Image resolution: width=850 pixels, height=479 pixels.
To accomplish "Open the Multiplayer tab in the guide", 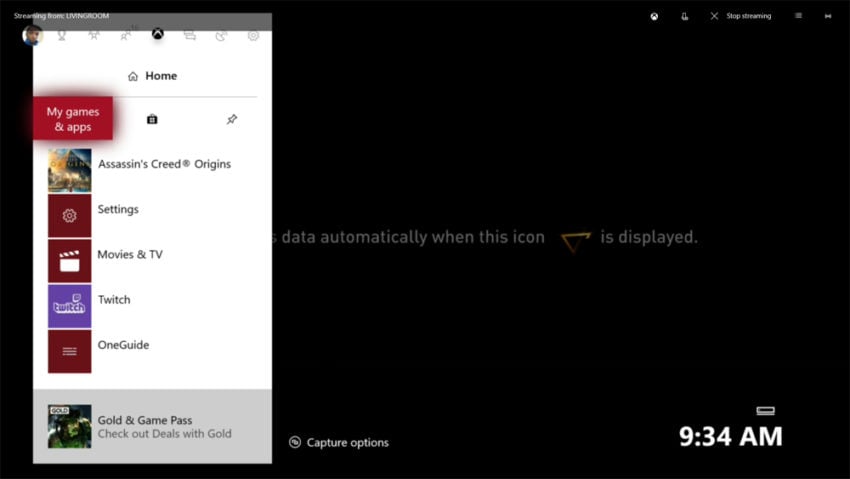I will click(94, 36).
